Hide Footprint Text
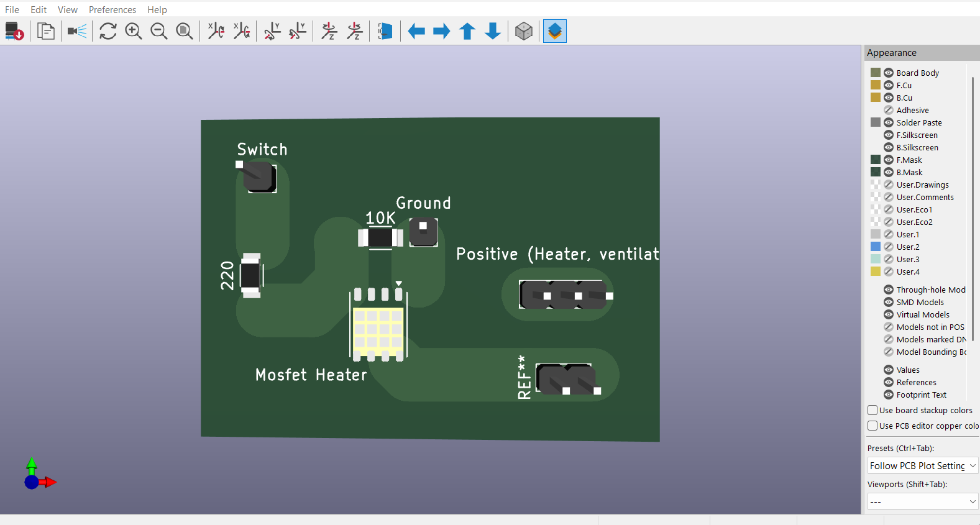 tap(889, 395)
